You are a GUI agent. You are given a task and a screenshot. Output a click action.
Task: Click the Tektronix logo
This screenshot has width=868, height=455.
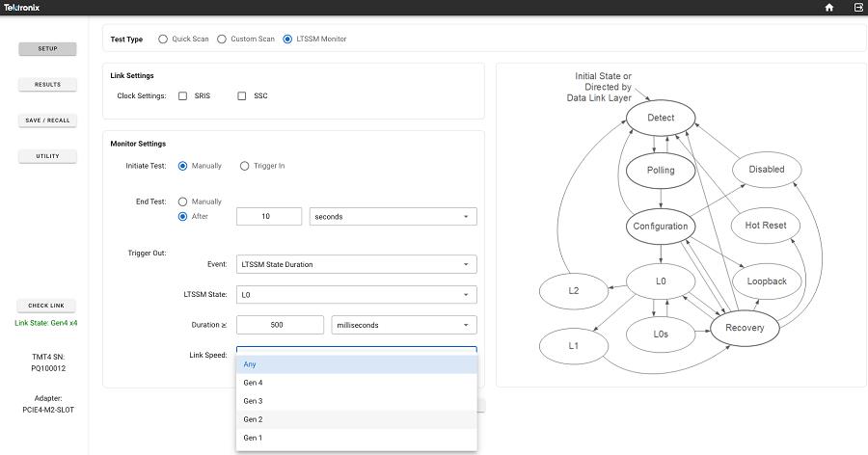pyautogui.click(x=22, y=8)
